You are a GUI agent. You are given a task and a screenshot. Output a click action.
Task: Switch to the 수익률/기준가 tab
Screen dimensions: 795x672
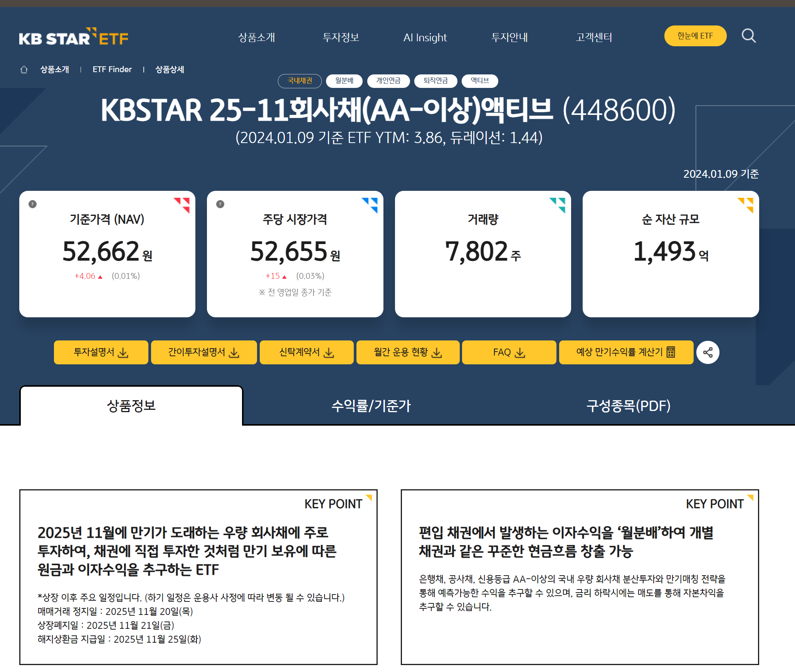(371, 406)
